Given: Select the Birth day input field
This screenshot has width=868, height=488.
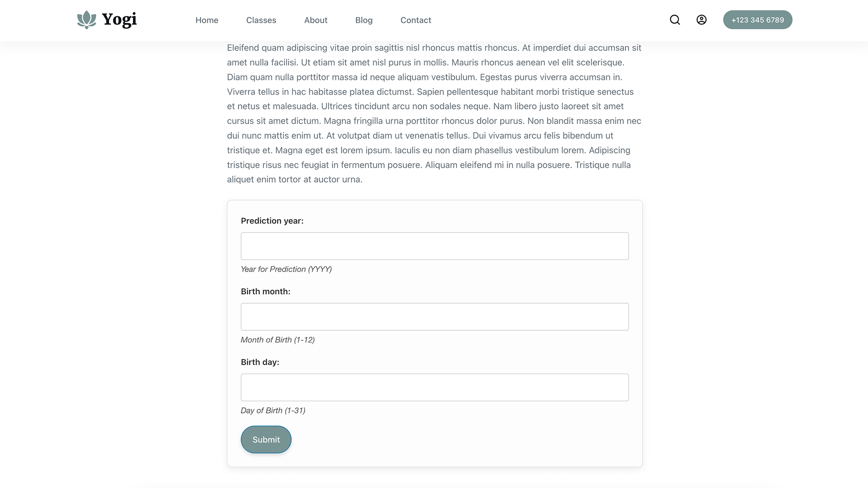Looking at the screenshot, I should coord(434,387).
